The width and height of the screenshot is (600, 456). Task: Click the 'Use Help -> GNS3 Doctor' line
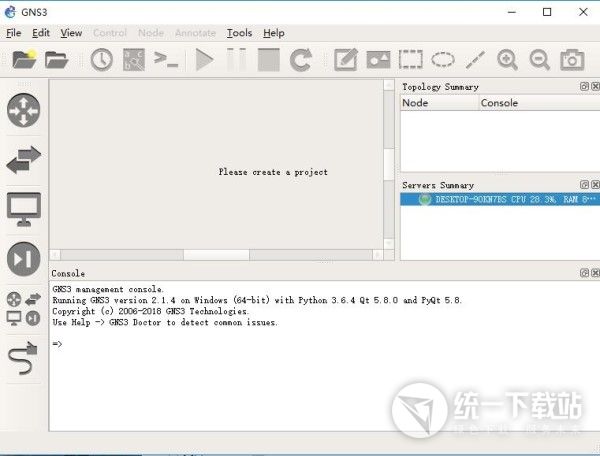point(165,322)
